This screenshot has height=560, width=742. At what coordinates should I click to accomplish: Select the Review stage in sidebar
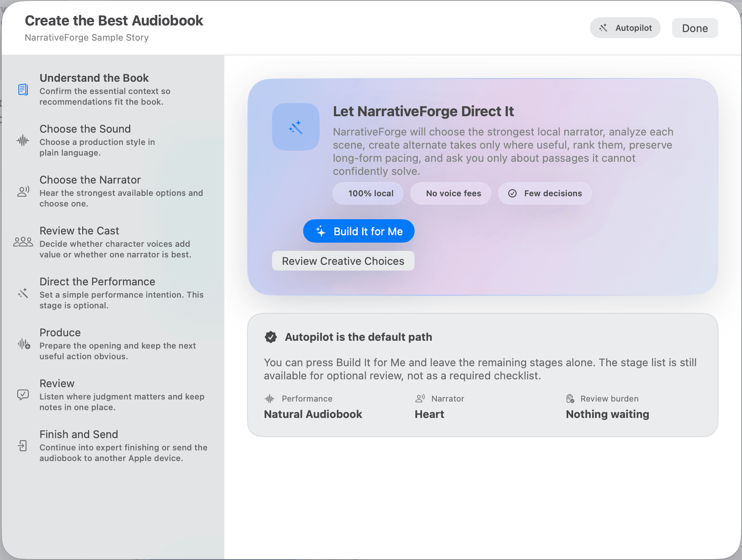[x=113, y=395]
